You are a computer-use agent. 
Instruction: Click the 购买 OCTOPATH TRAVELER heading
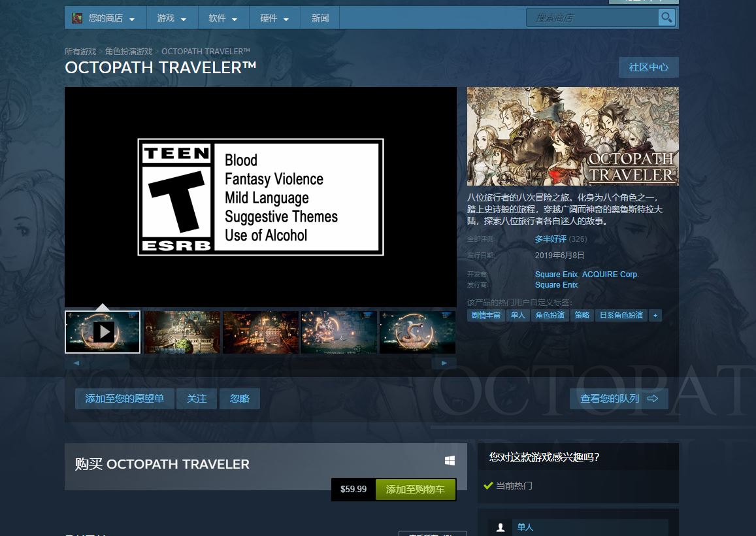point(162,464)
